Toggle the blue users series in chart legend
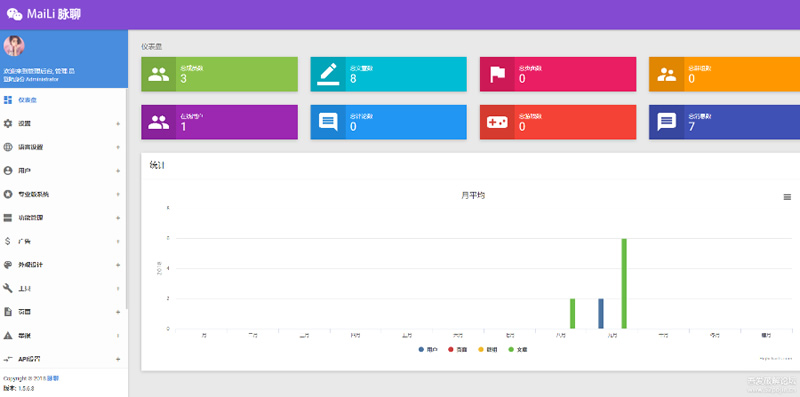Screen dimensions: 800x397 point(428,350)
